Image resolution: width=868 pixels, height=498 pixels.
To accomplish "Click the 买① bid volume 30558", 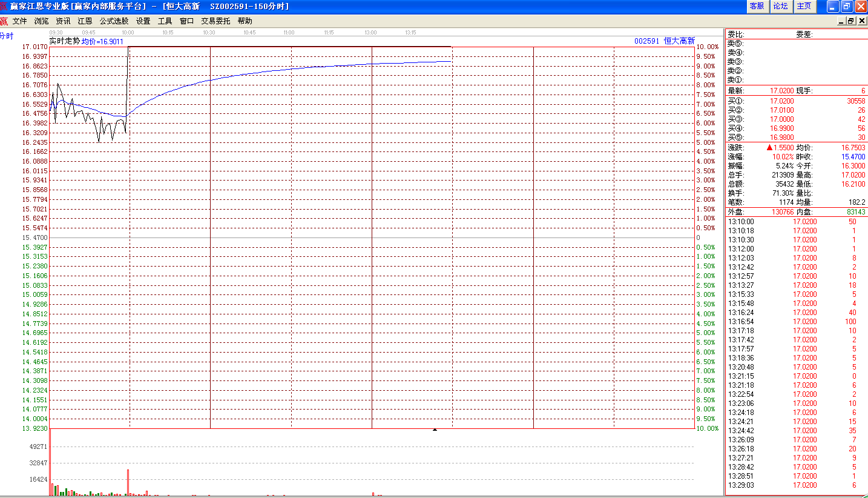I will (856, 101).
